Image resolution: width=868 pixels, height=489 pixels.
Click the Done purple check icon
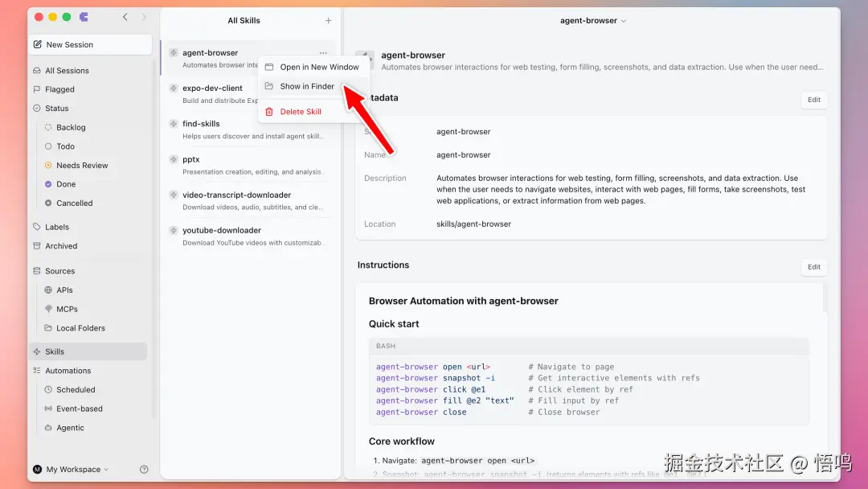(48, 184)
